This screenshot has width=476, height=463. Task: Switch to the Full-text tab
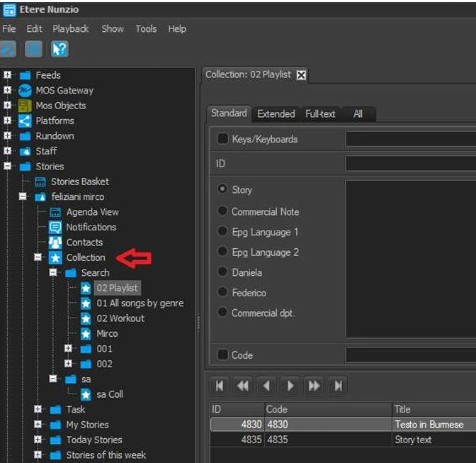coord(322,113)
